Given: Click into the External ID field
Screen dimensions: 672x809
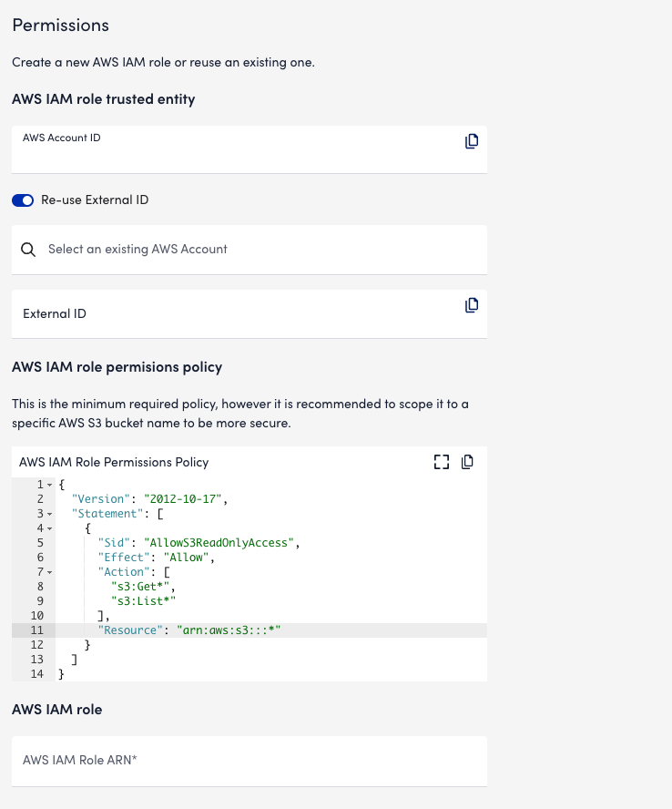Looking at the screenshot, I should pos(237,314).
